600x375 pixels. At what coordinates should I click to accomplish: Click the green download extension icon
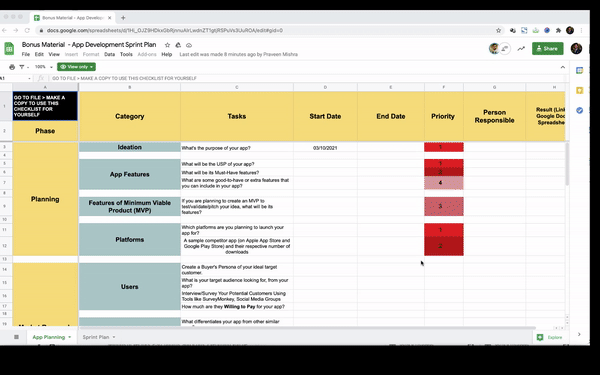535,30
